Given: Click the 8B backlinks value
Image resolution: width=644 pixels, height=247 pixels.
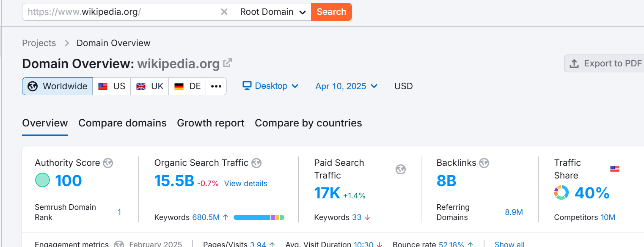Looking at the screenshot, I should (446, 181).
